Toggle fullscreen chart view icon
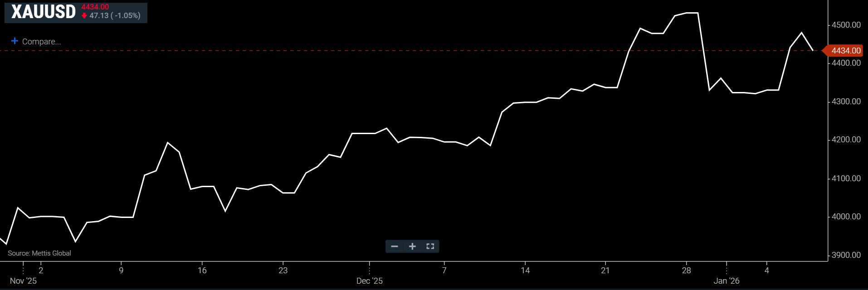This screenshot has width=868, height=290. 430,246
